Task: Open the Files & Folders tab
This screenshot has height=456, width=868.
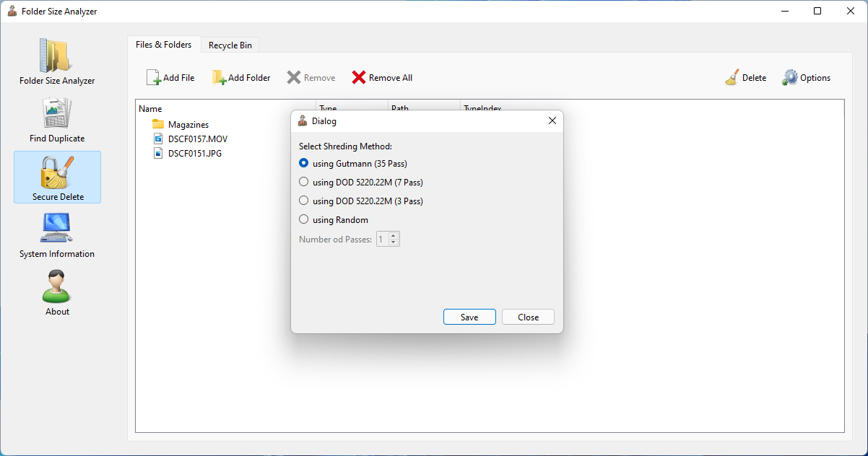Action: click(x=164, y=44)
